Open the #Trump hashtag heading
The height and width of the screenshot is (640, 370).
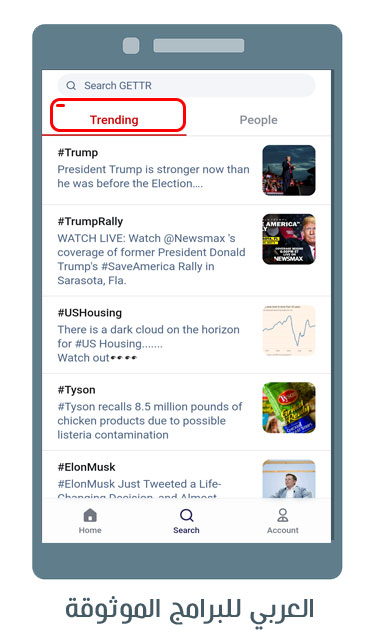(78, 153)
